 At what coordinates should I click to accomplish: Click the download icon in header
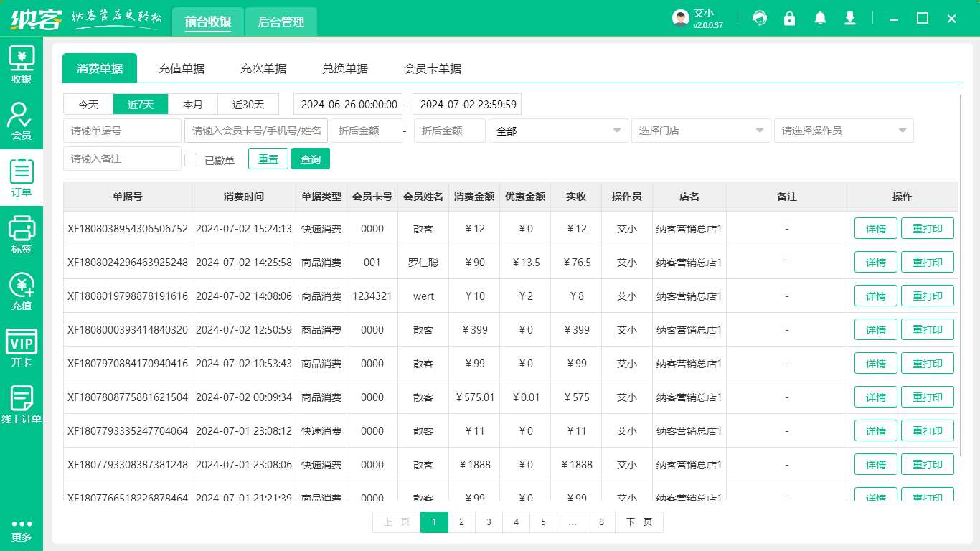click(850, 18)
